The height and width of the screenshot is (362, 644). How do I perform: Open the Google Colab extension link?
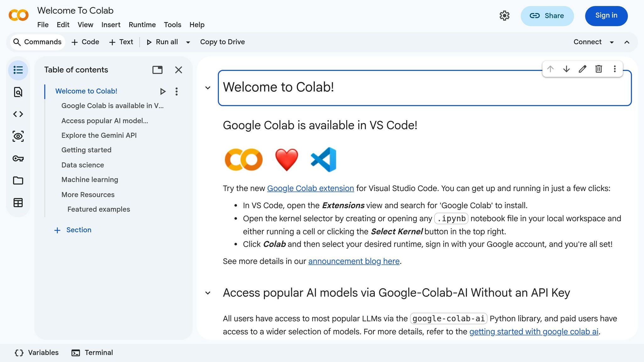point(310,189)
